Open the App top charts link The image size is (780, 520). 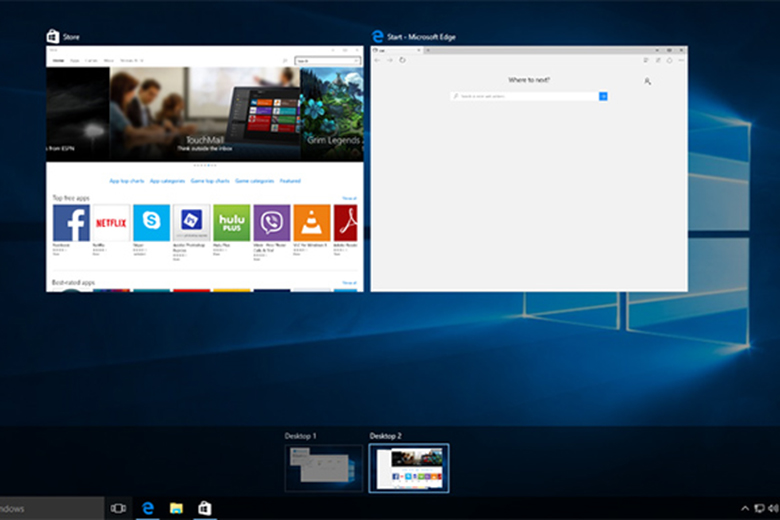(x=127, y=181)
